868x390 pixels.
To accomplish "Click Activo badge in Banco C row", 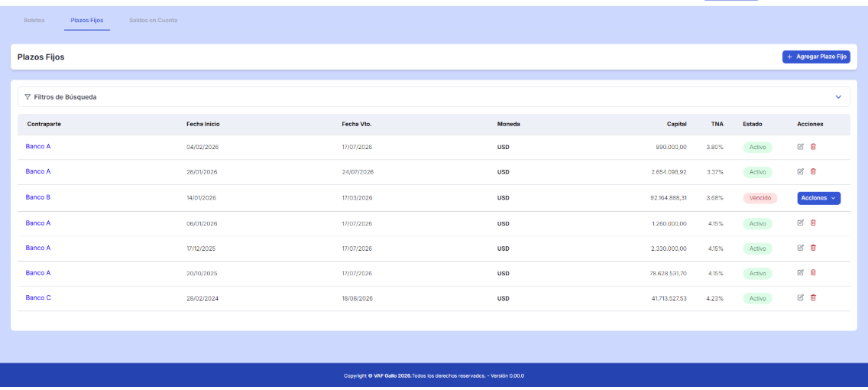I will coord(757,298).
